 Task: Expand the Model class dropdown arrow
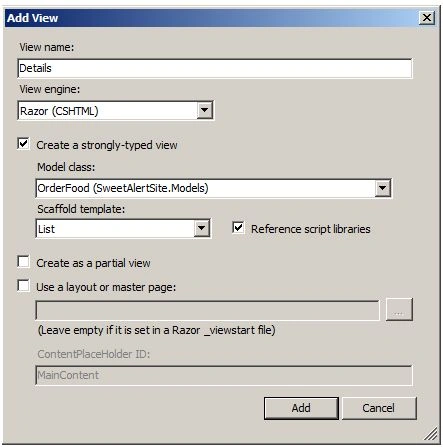(x=382, y=188)
